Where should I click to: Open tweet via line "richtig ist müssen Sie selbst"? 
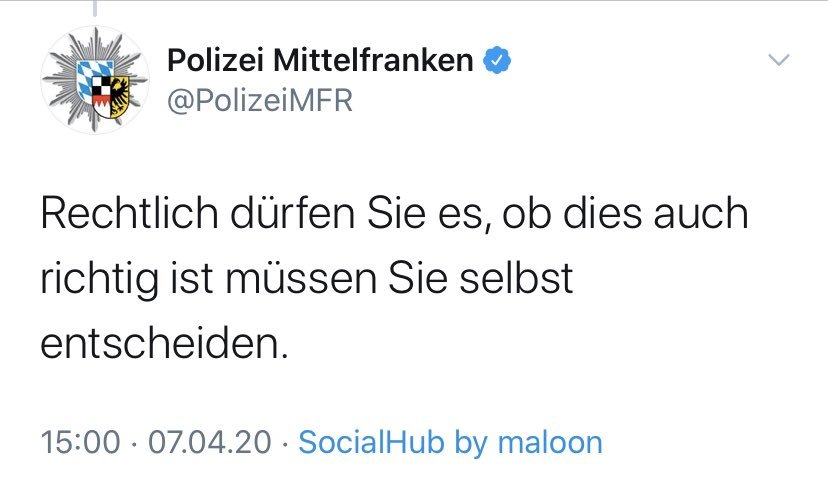pos(307,280)
